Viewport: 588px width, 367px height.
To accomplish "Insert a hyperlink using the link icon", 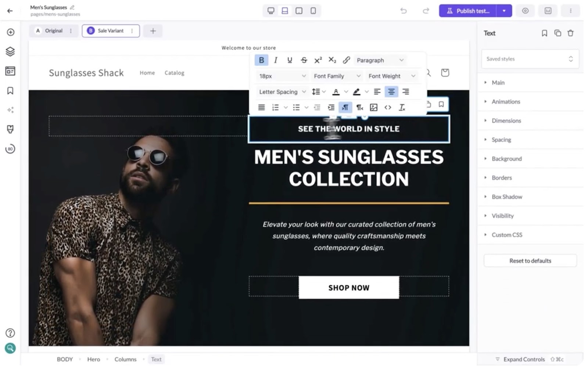I will [x=346, y=60].
